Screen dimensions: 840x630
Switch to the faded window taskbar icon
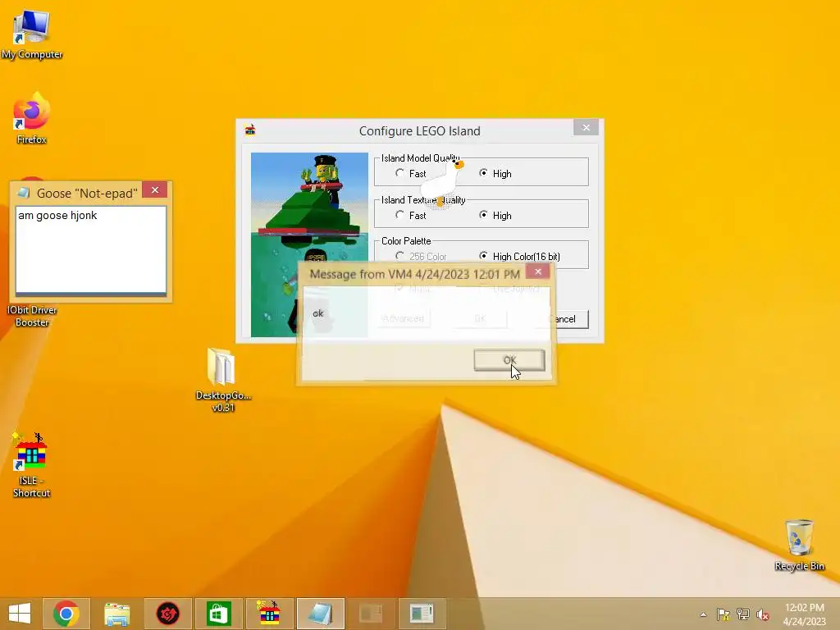click(x=371, y=614)
